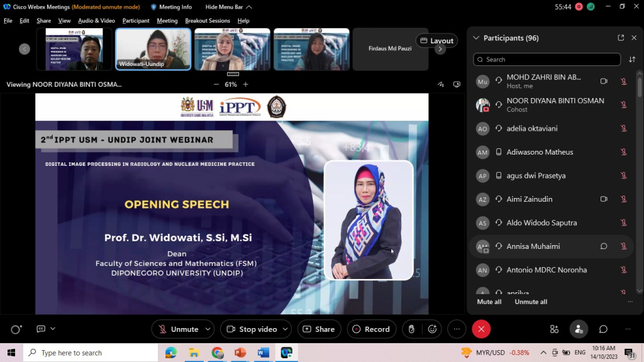
Task: Raise hand using the hand icon
Action: tap(411, 329)
